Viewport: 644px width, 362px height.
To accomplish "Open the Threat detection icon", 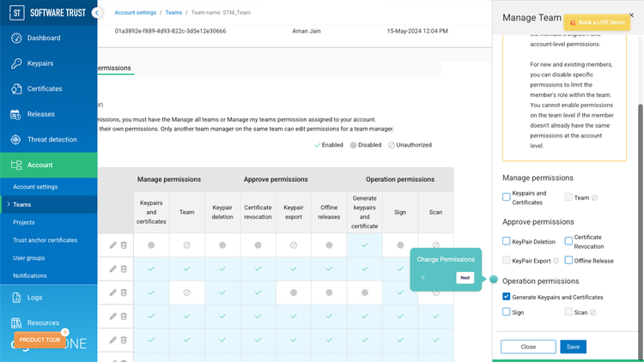I will point(16,140).
